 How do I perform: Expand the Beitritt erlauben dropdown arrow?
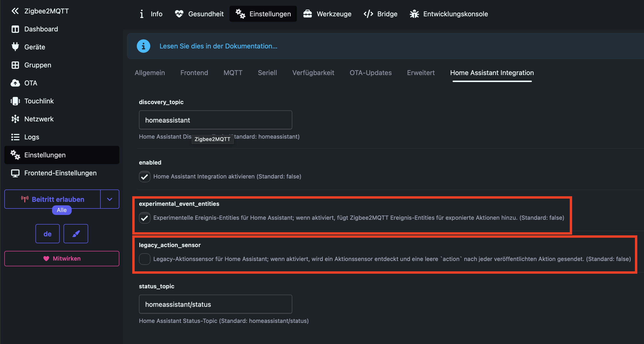pyautogui.click(x=109, y=199)
